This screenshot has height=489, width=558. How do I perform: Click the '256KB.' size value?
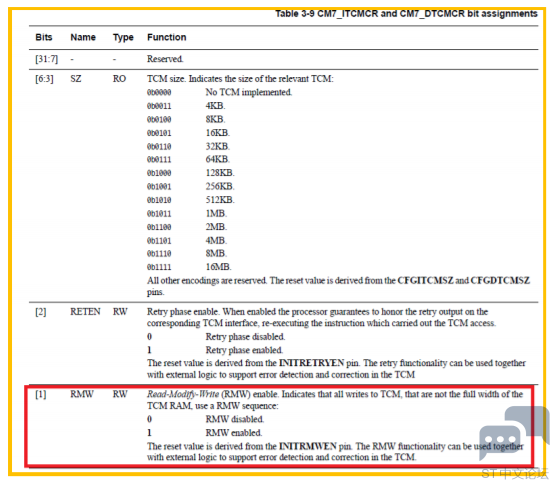(x=220, y=186)
